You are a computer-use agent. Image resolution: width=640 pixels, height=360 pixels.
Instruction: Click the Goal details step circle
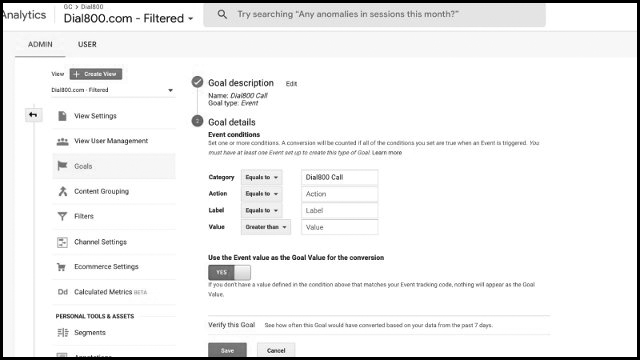point(197,121)
